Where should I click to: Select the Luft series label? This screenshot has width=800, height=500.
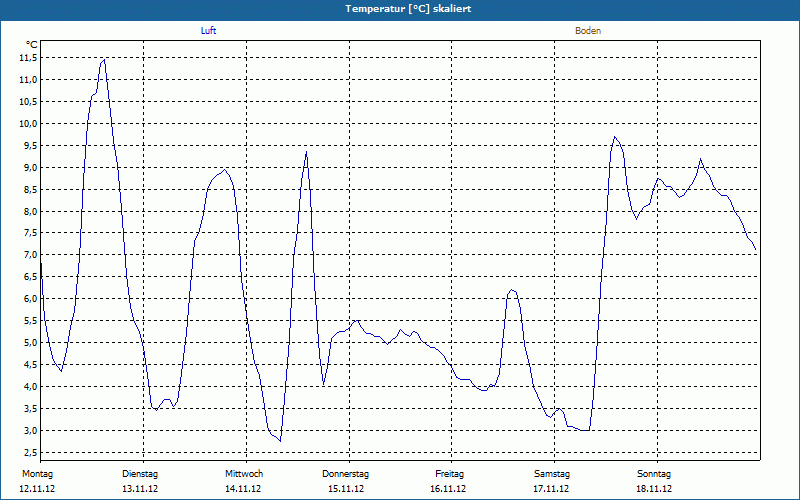point(208,31)
